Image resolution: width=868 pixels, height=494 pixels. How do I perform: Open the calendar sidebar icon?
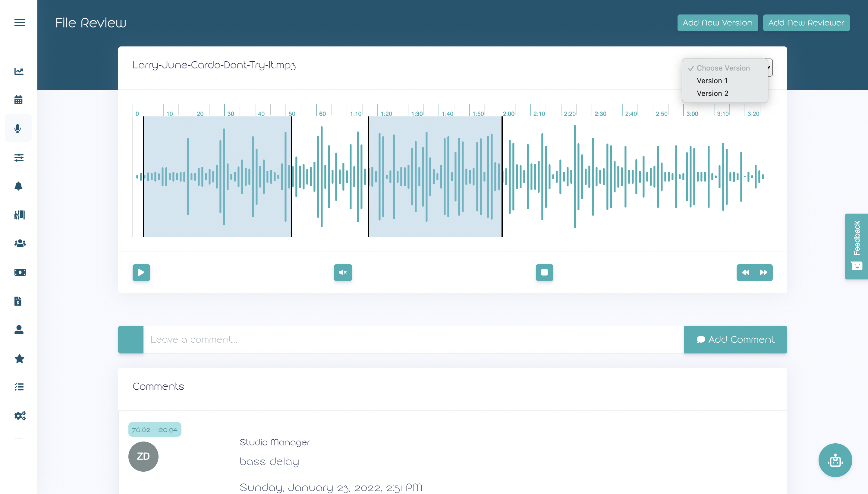[18, 100]
